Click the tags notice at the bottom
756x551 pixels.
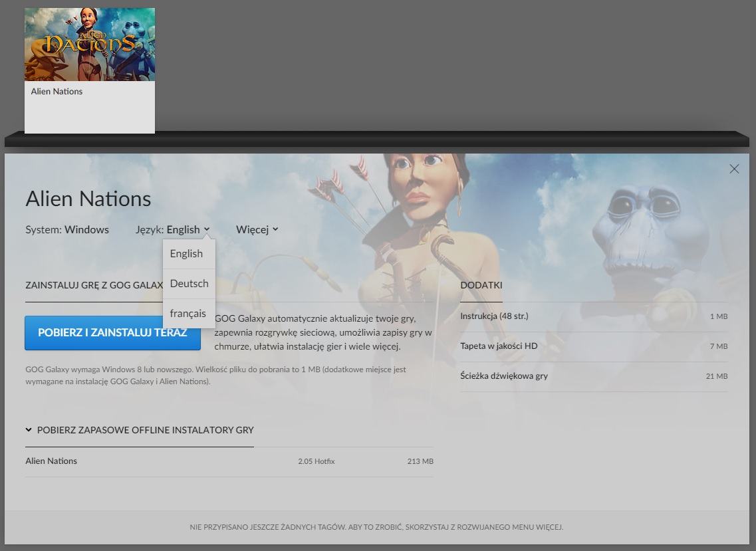376,527
